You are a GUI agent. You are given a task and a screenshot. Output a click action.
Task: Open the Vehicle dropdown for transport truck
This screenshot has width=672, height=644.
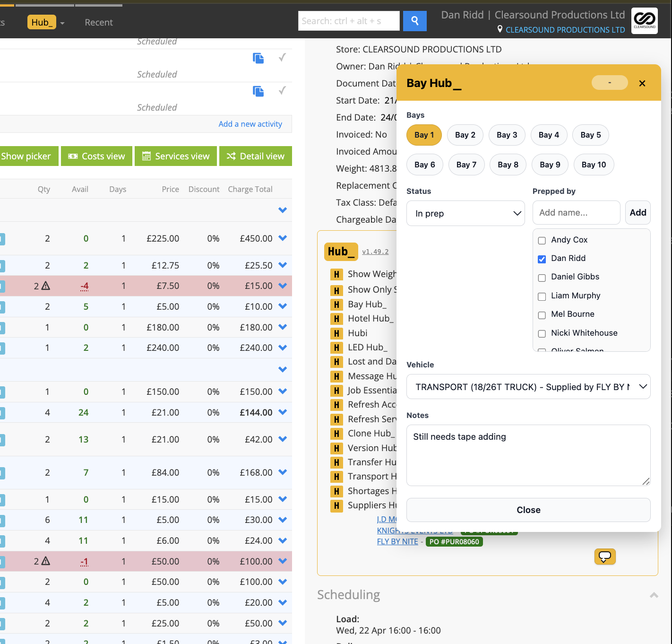(x=528, y=387)
